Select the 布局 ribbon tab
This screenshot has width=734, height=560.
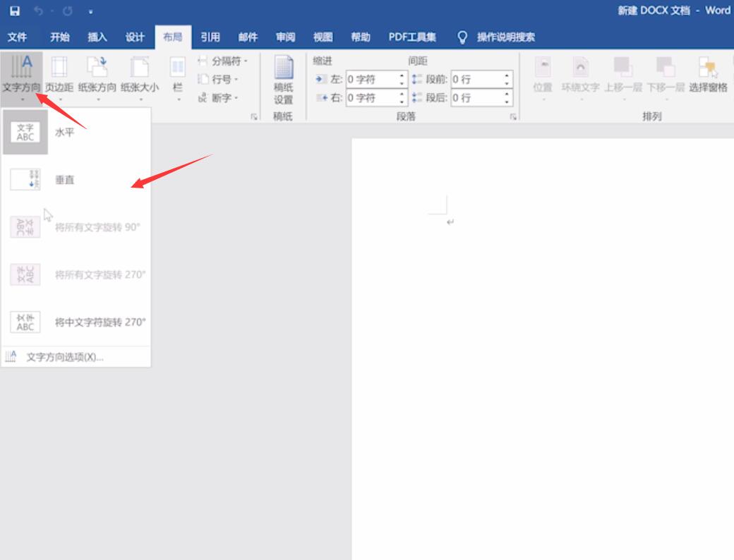tap(173, 37)
